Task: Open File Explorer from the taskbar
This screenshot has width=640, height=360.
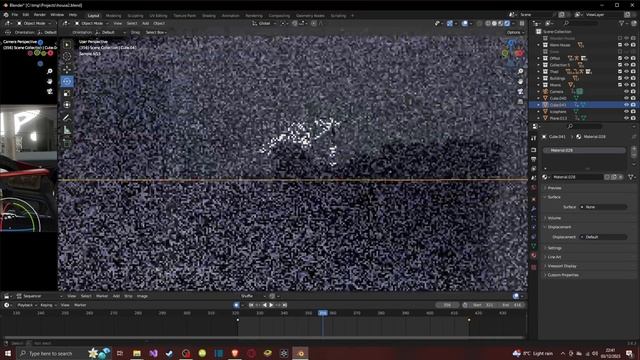Action: point(137,353)
